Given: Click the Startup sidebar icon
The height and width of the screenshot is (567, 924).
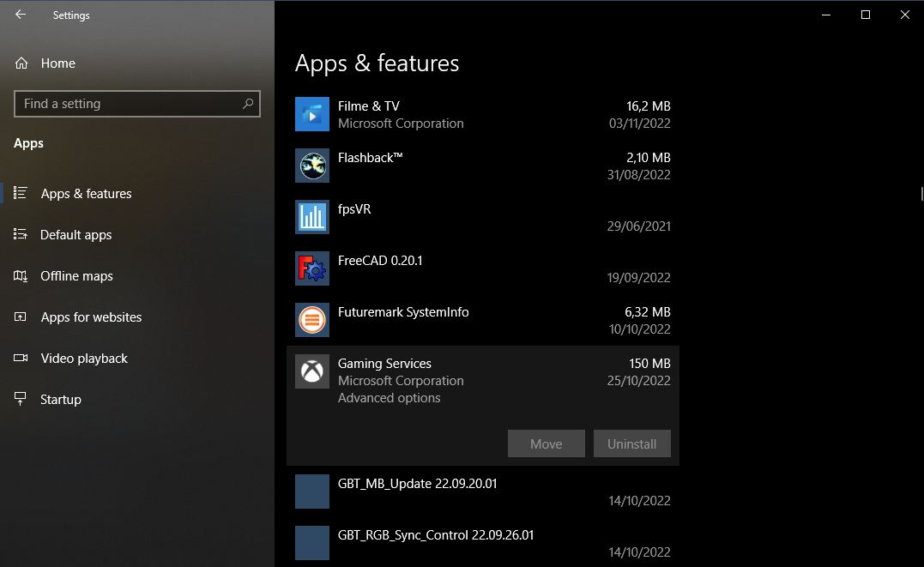Looking at the screenshot, I should click(21, 399).
